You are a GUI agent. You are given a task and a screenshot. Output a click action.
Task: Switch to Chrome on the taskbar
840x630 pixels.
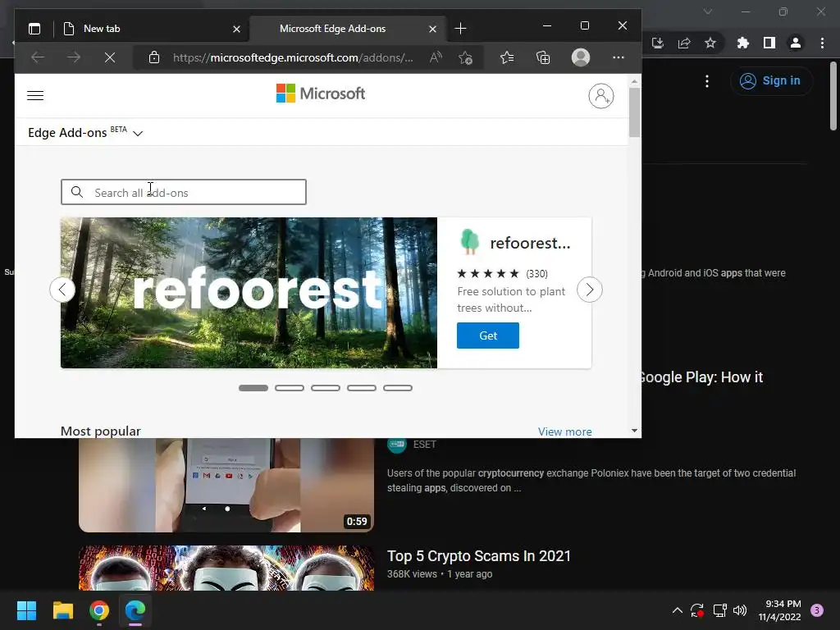tap(99, 610)
